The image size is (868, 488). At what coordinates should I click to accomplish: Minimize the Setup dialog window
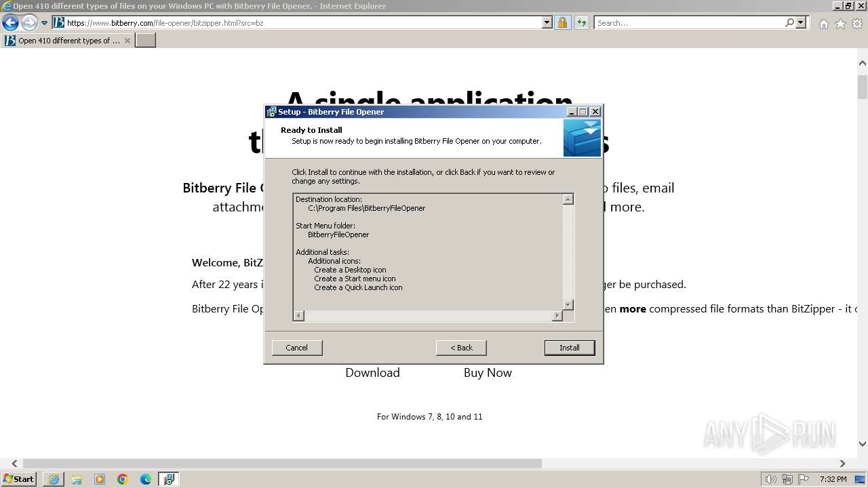coord(571,112)
